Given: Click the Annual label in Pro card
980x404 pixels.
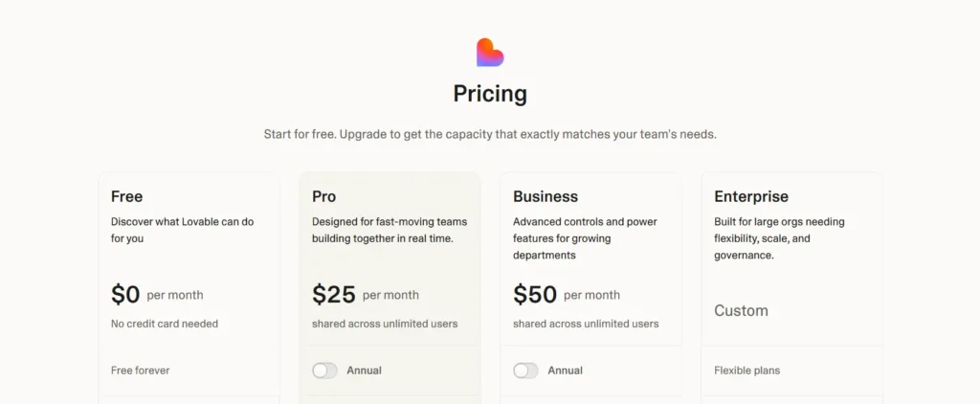Looking at the screenshot, I should (364, 370).
